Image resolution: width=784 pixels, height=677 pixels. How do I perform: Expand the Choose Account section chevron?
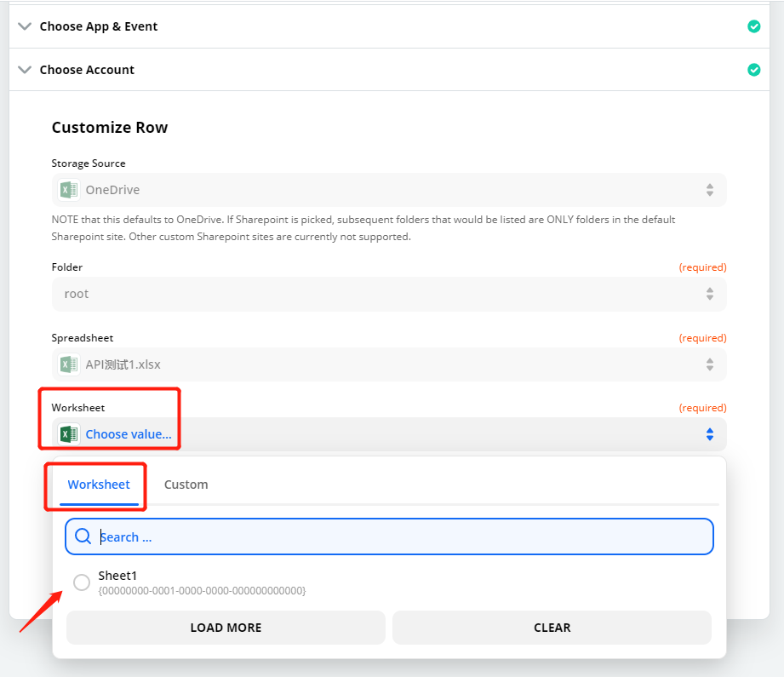tap(25, 70)
